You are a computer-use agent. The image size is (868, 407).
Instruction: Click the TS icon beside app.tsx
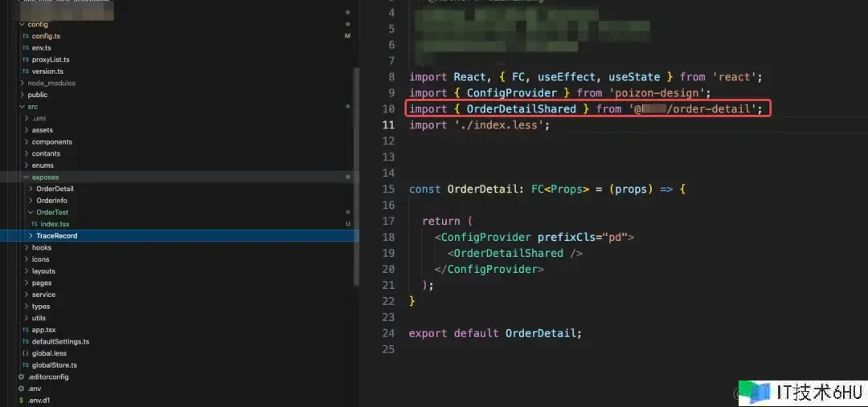click(x=25, y=330)
